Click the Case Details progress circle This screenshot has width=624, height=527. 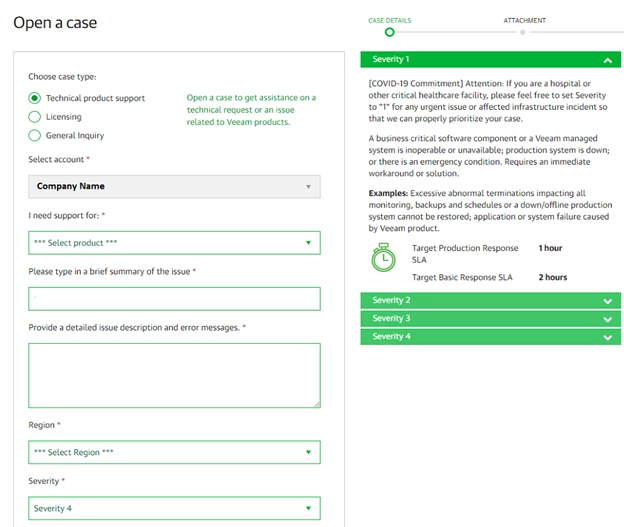pyautogui.click(x=390, y=32)
